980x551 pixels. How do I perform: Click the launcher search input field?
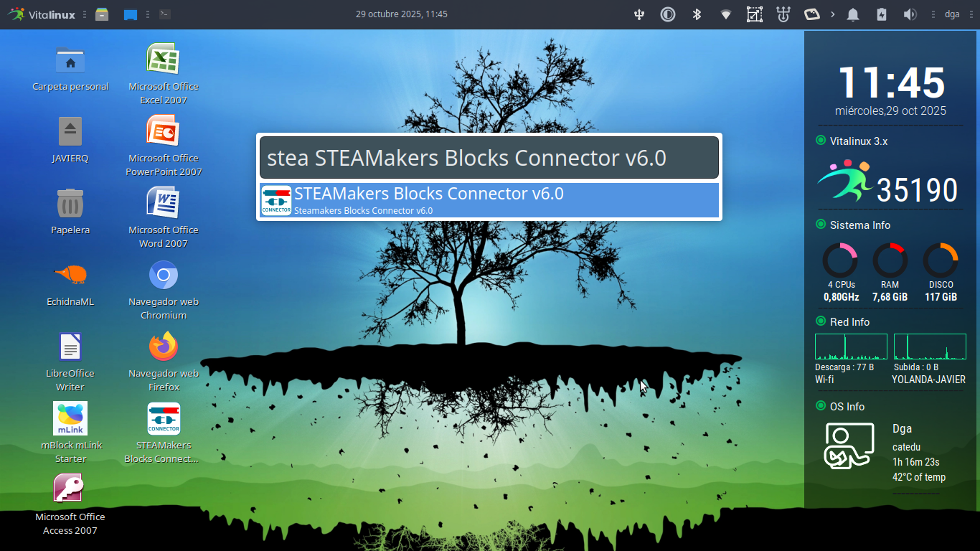pos(489,158)
